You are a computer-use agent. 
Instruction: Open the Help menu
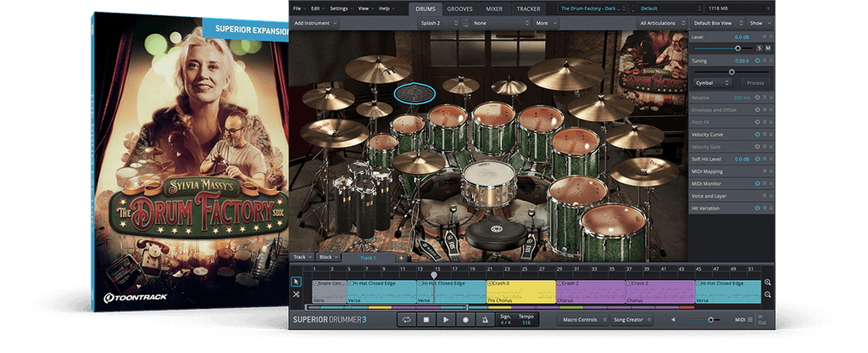(x=386, y=8)
